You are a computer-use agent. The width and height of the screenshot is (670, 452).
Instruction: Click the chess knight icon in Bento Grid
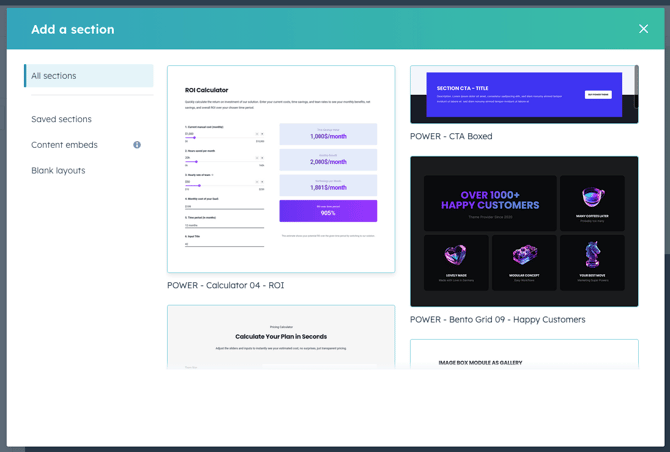tap(592, 255)
